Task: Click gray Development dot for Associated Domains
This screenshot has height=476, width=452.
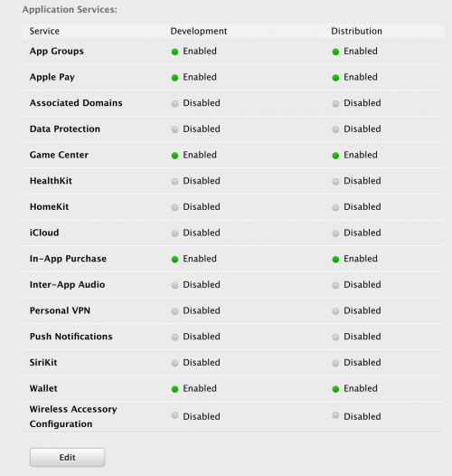Action: coord(174,104)
